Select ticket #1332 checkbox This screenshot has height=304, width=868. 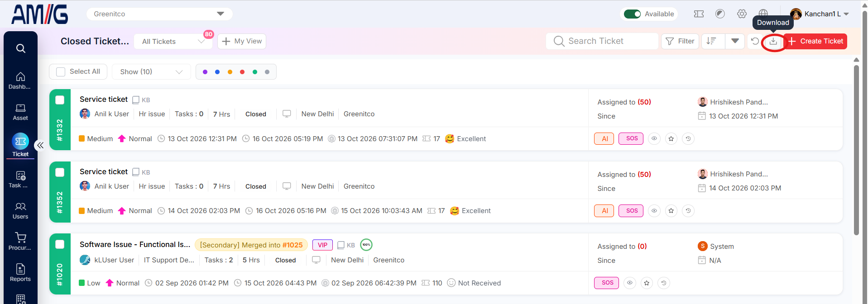click(60, 100)
